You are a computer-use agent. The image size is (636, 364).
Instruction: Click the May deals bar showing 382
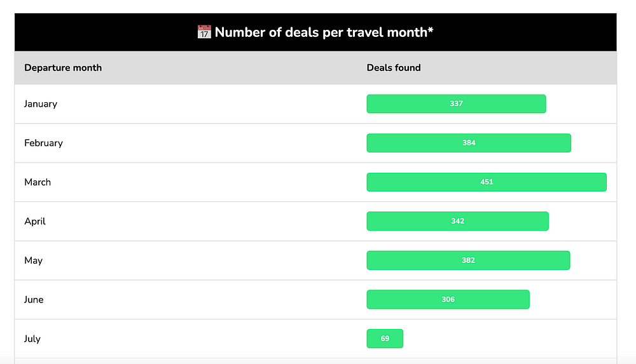(468, 260)
